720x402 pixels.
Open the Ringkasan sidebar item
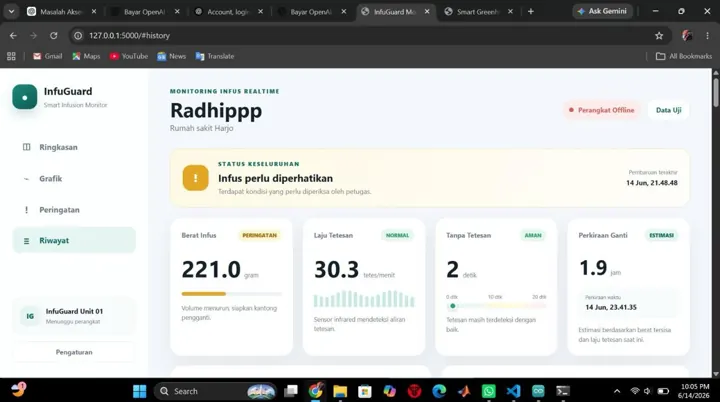(74, 147)
